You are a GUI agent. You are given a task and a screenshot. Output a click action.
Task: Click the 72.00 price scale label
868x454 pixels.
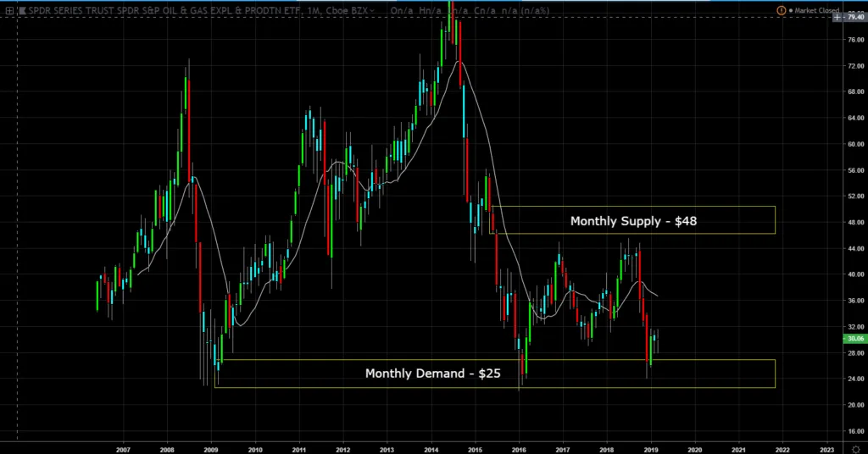(855, 66)
